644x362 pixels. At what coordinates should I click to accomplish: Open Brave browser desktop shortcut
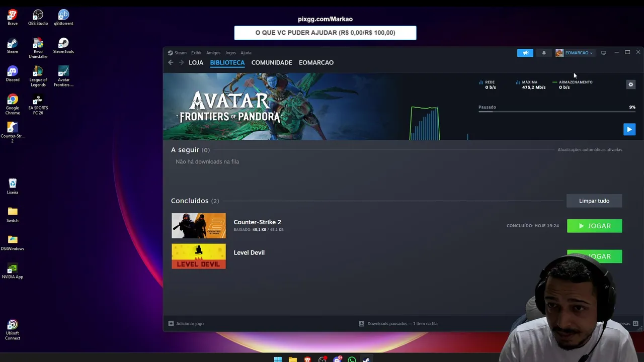click(x=13, y=17)
